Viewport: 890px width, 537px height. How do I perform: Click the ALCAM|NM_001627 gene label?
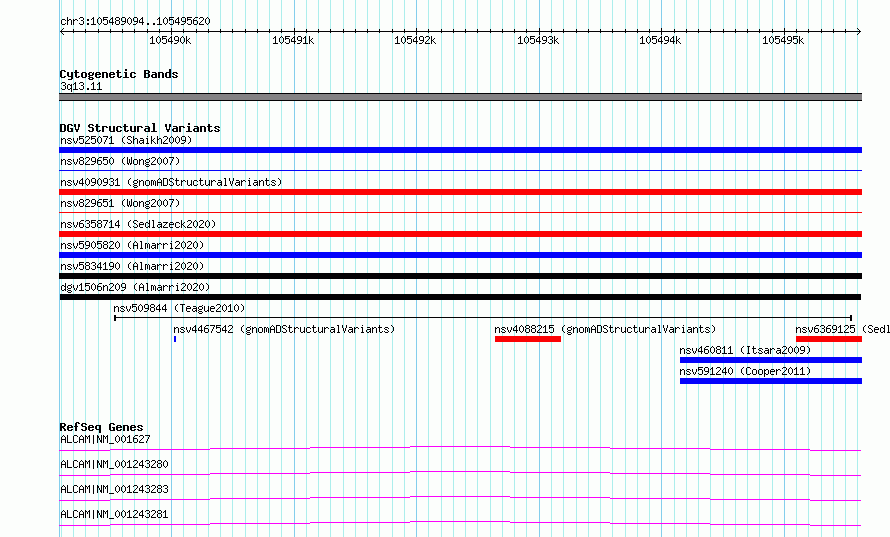point(105,439)
